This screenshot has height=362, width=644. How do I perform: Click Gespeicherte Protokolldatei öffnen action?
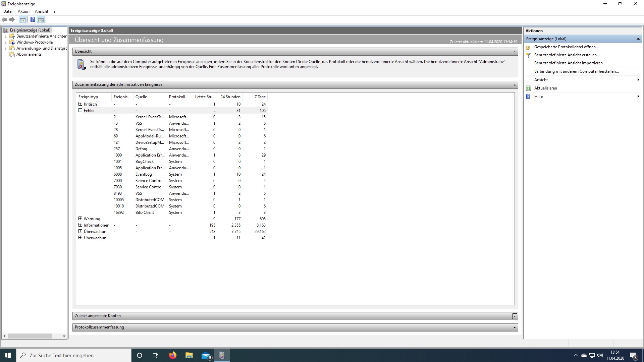[566, 47]
